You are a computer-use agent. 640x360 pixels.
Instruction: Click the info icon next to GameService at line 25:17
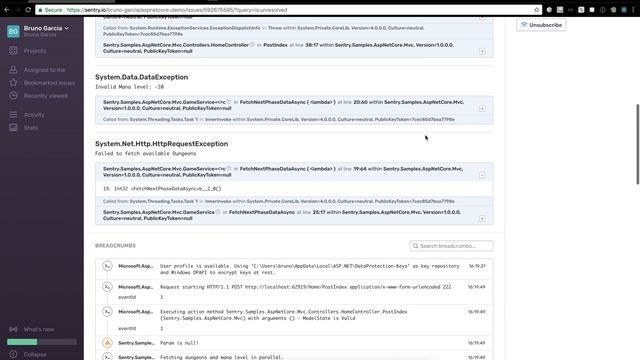218,212
